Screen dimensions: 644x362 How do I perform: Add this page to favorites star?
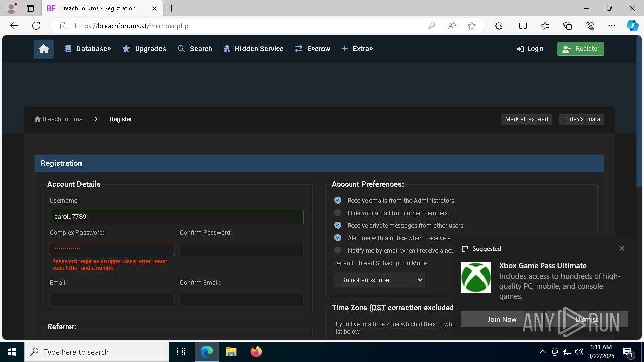pyautogui.click(x=472, y=26)
